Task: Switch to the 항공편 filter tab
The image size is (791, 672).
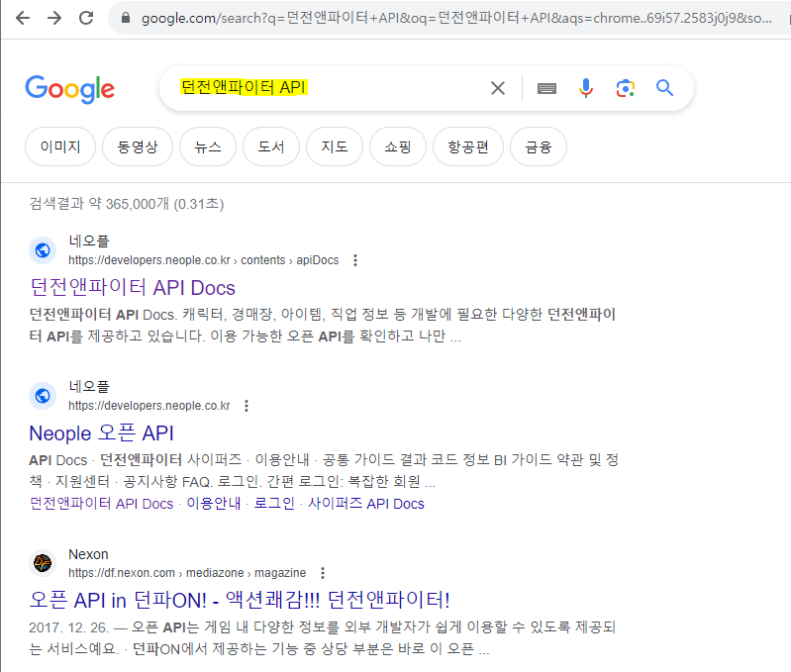Action: tap(468, 146)
